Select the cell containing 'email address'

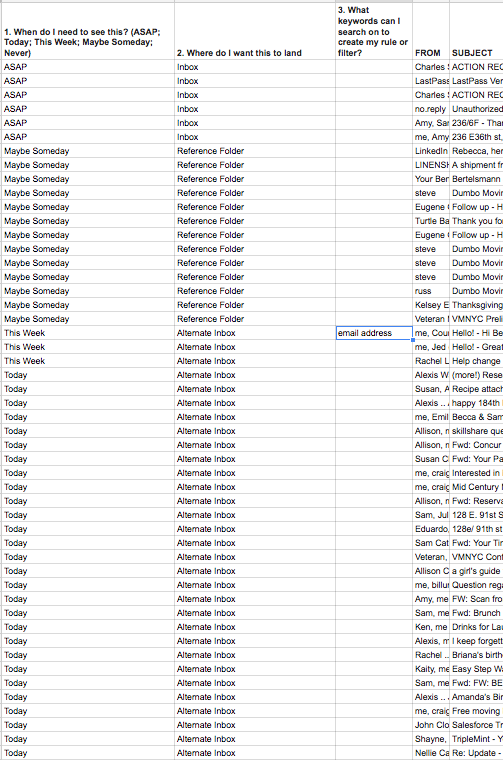click(374, 333)
